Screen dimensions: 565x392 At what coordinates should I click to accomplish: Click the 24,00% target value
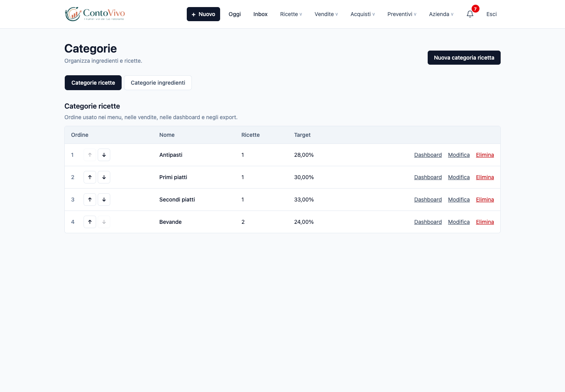point(304,222)
